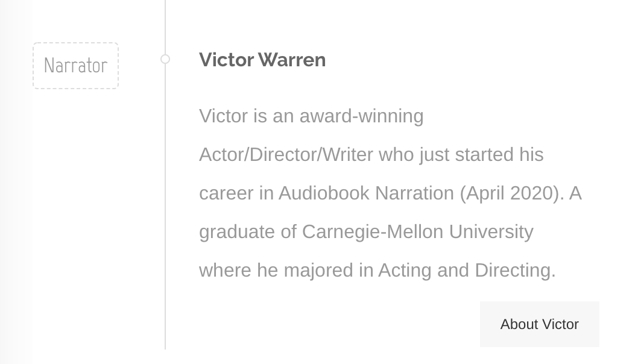638x364 pixels.
Task: Click "who just started his" text
Action: 461,155
